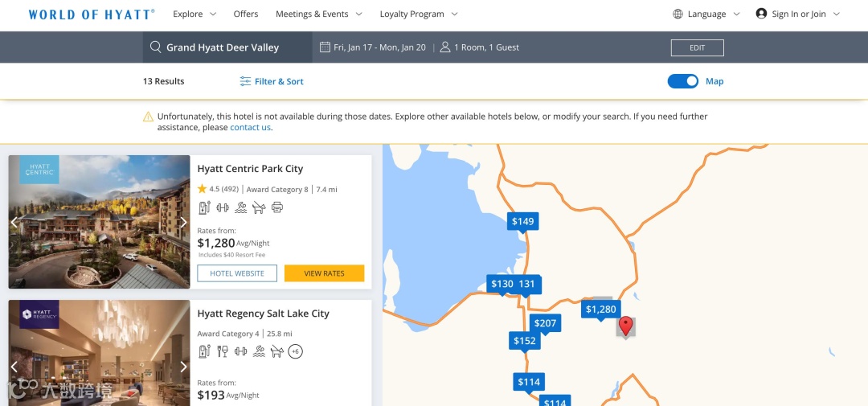The width and height of the screenshot is (868, 406).
Task: Select the $149 map price marker
Action: point(522,222)
